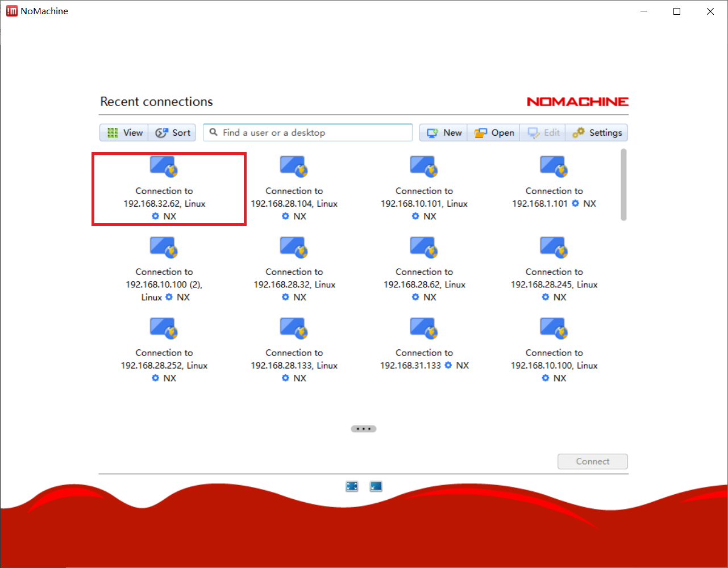Image resolution: width=728 pixels, height=568 pixels.
Task: Focus the 'Find a user or a desktop' field
Action: click(308, 132)
